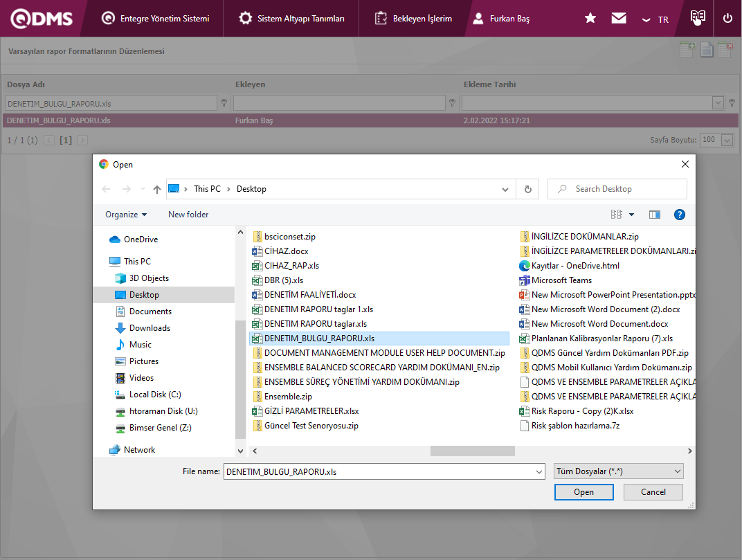Click the QDMS logo
Viewport: 742px width, 560px height.
coord(42,19)
